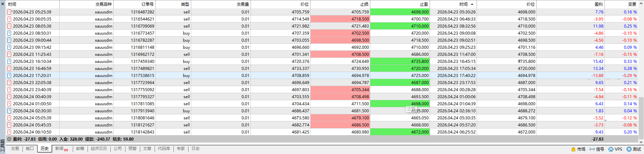Sort by the 盈利 profit column header
This screenshot has height=154, width=644.
[x=571, y=4]
